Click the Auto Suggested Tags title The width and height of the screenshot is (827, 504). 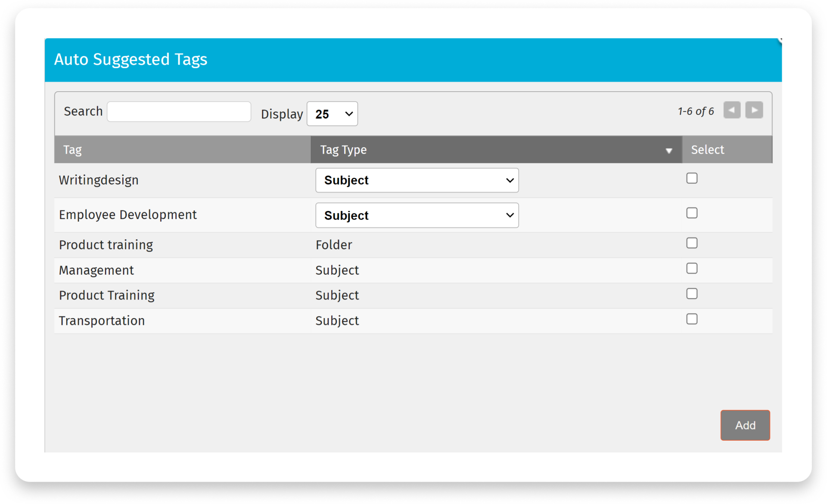coord(131,59)
